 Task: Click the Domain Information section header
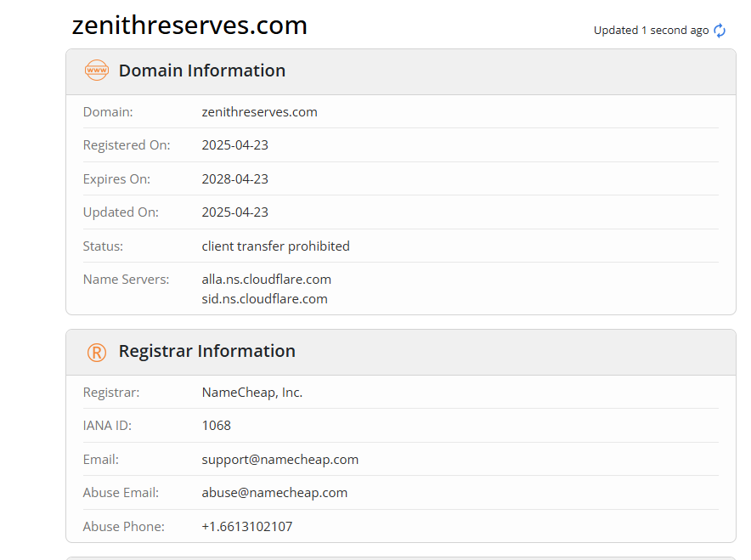[202, 71]
